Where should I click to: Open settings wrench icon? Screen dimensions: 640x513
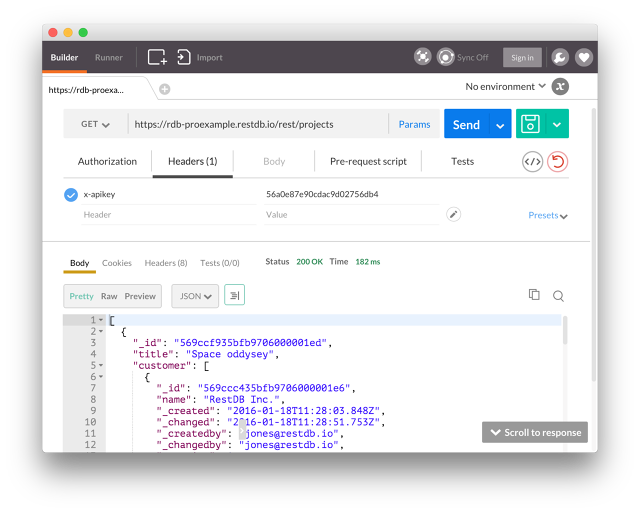pos(560,57)
